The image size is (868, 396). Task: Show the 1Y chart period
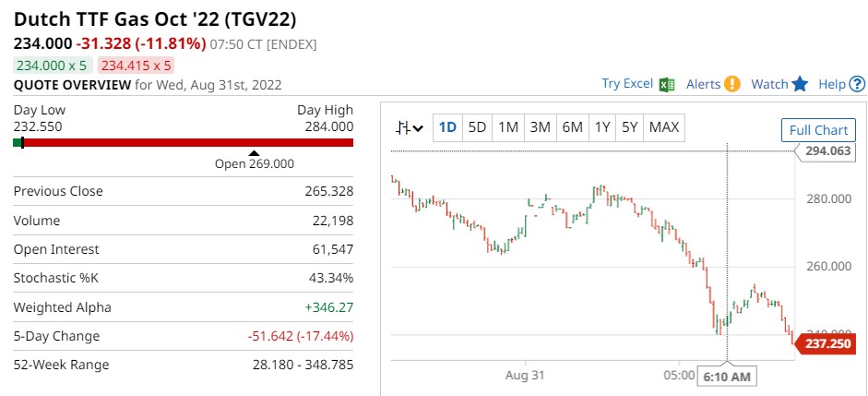point(601,127)
